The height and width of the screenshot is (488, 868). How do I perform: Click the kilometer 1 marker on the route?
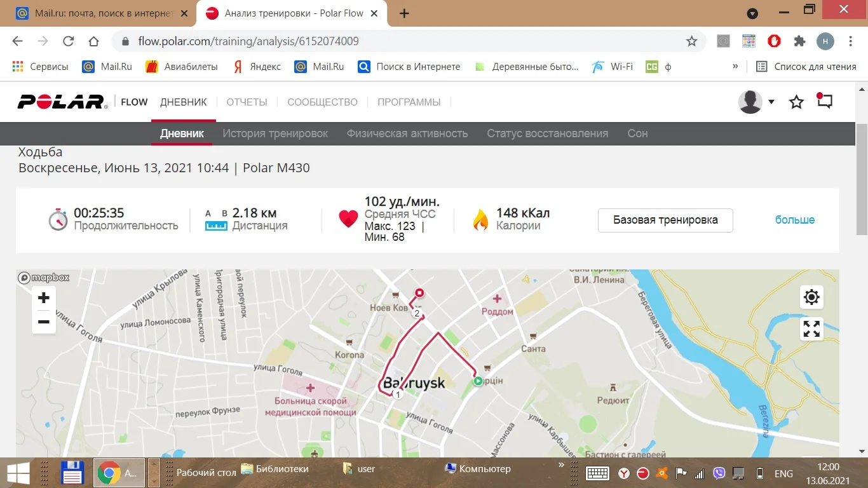coord(398,395)
